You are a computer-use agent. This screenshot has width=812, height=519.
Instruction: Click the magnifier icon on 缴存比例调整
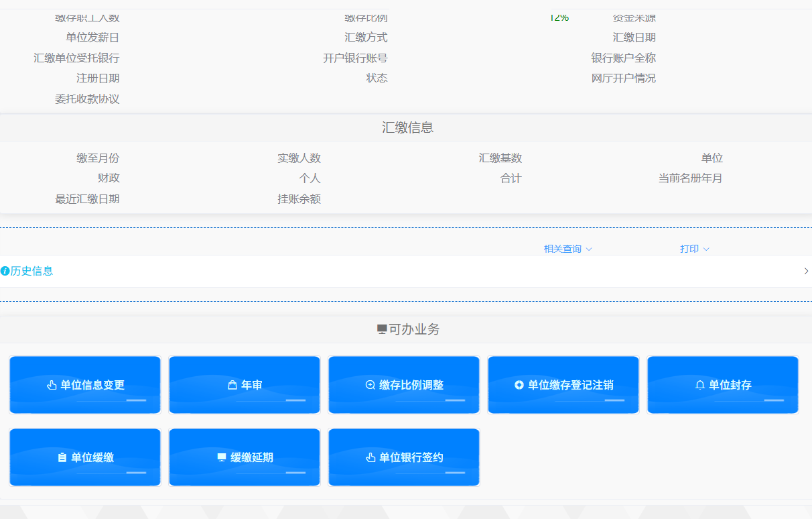click(x=370, y=386)
